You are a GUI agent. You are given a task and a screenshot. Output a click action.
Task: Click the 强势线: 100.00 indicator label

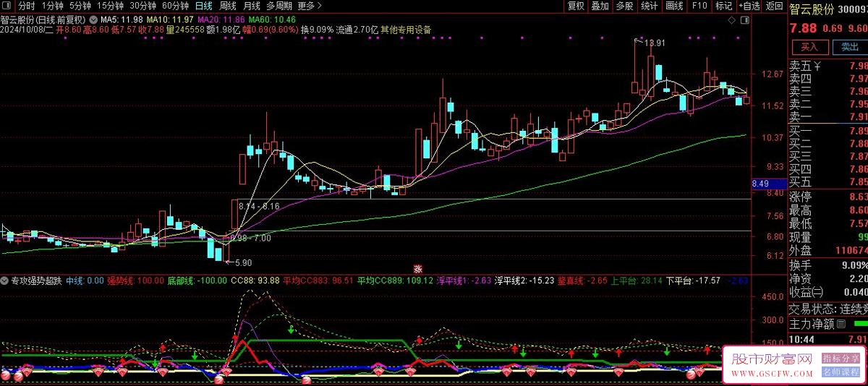[x=135, y=280]
